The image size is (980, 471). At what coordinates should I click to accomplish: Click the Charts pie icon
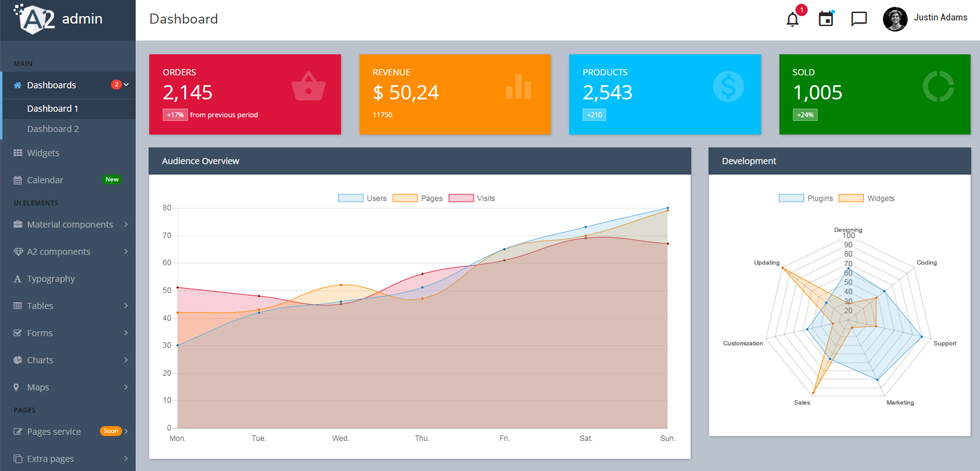coord(18,360)
